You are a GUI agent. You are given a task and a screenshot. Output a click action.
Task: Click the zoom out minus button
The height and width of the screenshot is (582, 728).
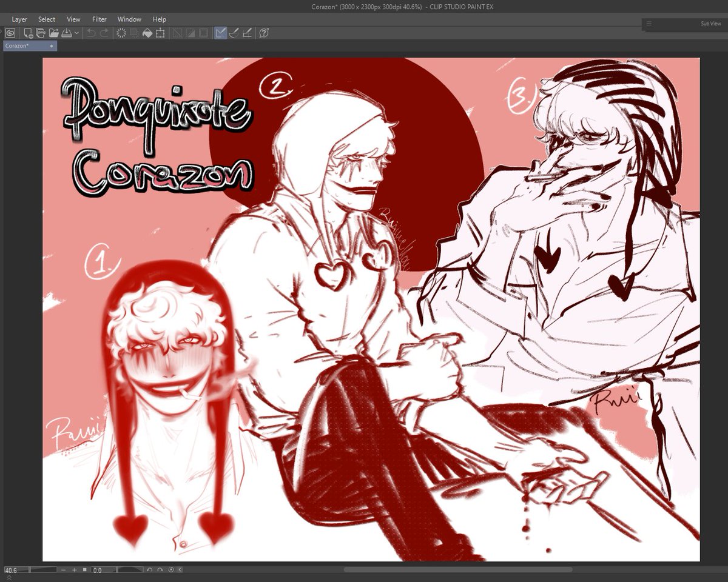pos(64,570)
